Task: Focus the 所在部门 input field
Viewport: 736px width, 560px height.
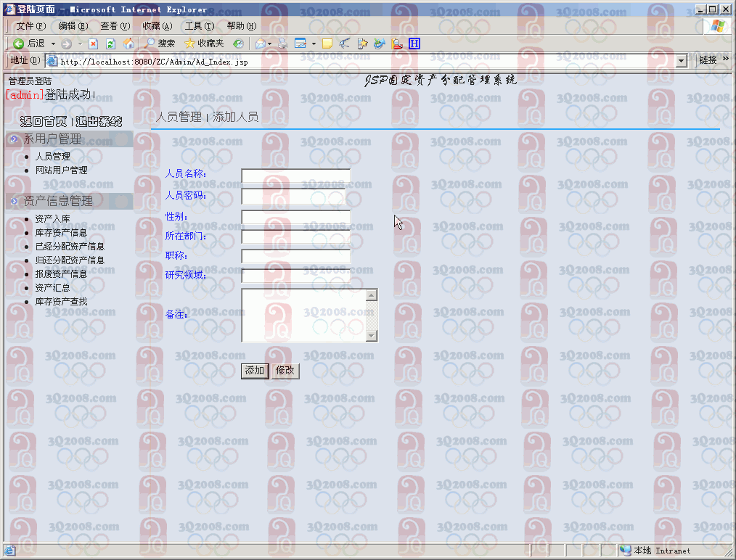Action: pos(295,237)
